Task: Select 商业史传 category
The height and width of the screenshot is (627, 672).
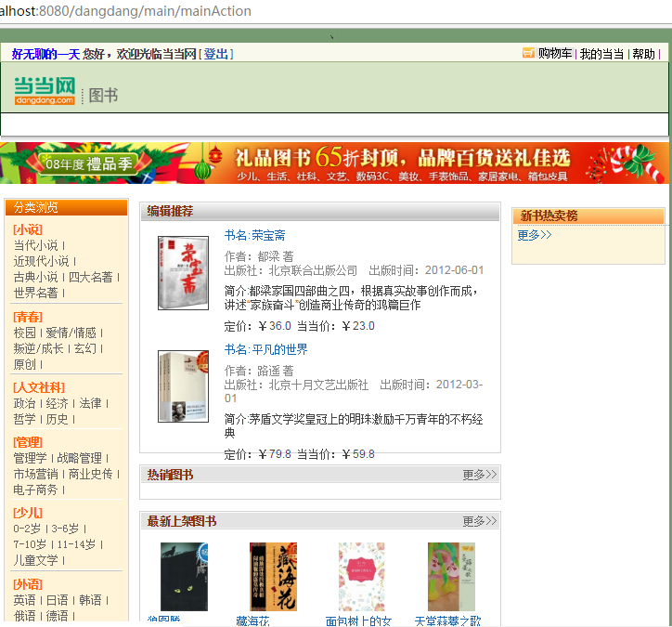Action: click(x=90, y=474)
